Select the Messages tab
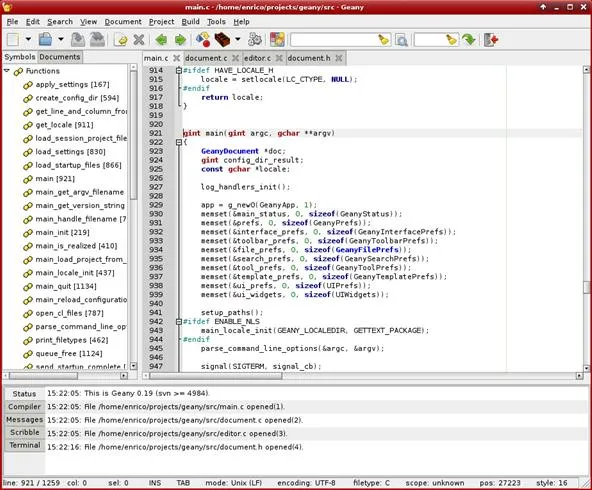 (24, 419)
